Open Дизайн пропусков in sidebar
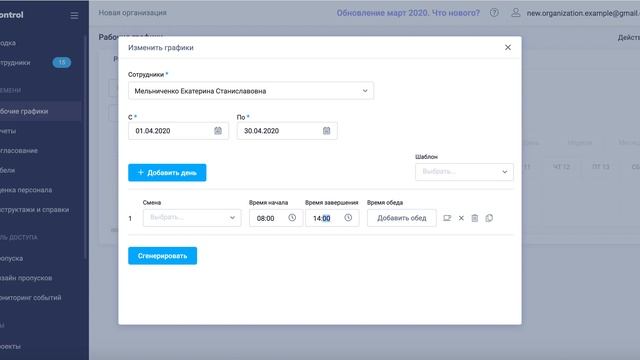The height and width of the screenshot is (360, 640). pos(26,278)
